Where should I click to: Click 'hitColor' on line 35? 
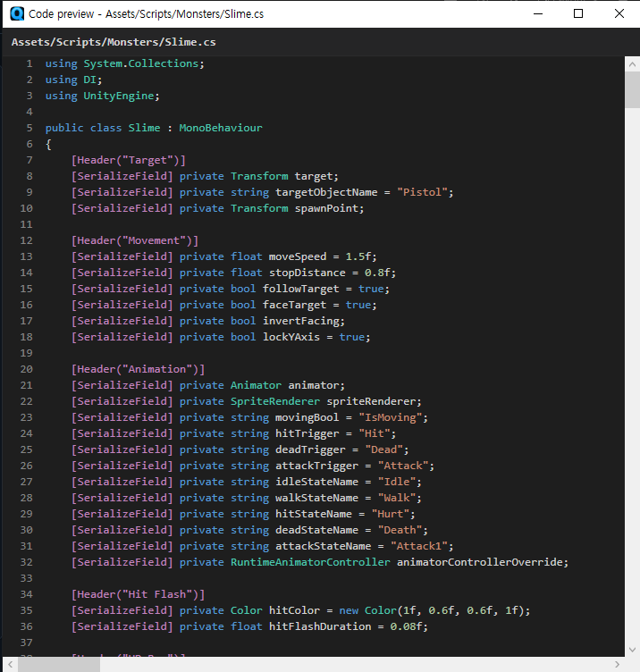294,610
